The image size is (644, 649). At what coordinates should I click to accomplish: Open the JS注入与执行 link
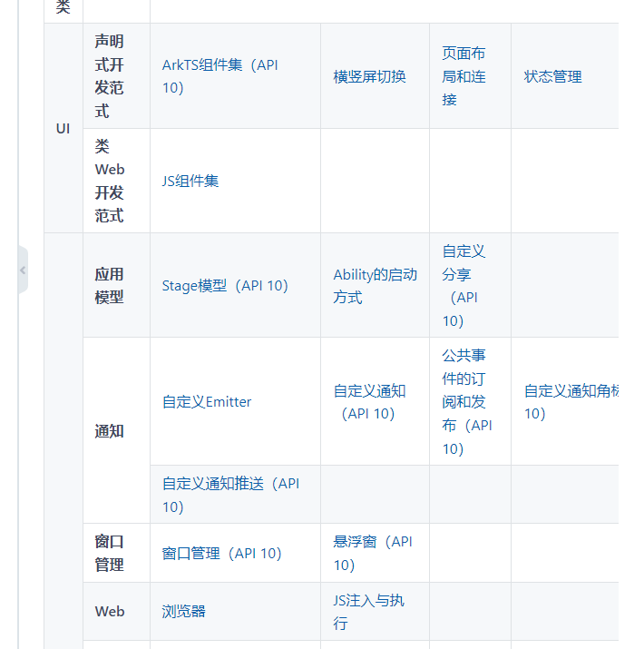point(368,612)
